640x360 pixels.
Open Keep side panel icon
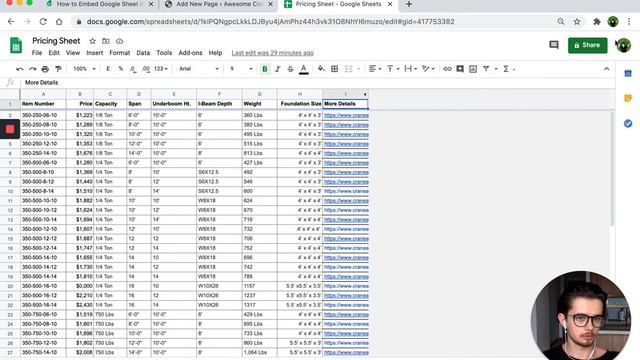tap(628, 98)
